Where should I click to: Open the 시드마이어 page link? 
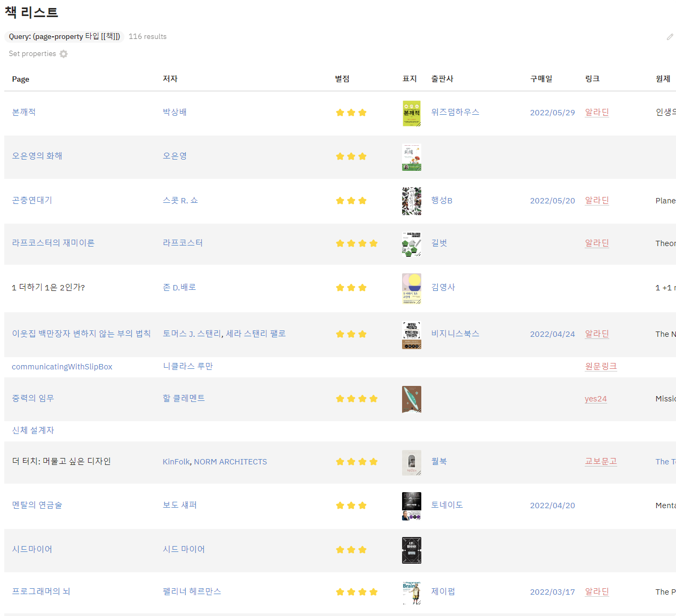pos(32,549)
